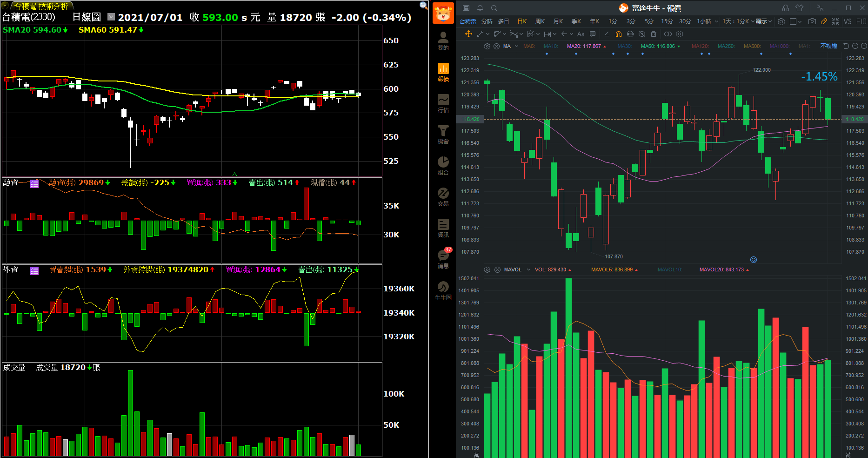The image size is (868, 458).
Task: Select the text Aa drawing tool
Action: tap(581, 34)
